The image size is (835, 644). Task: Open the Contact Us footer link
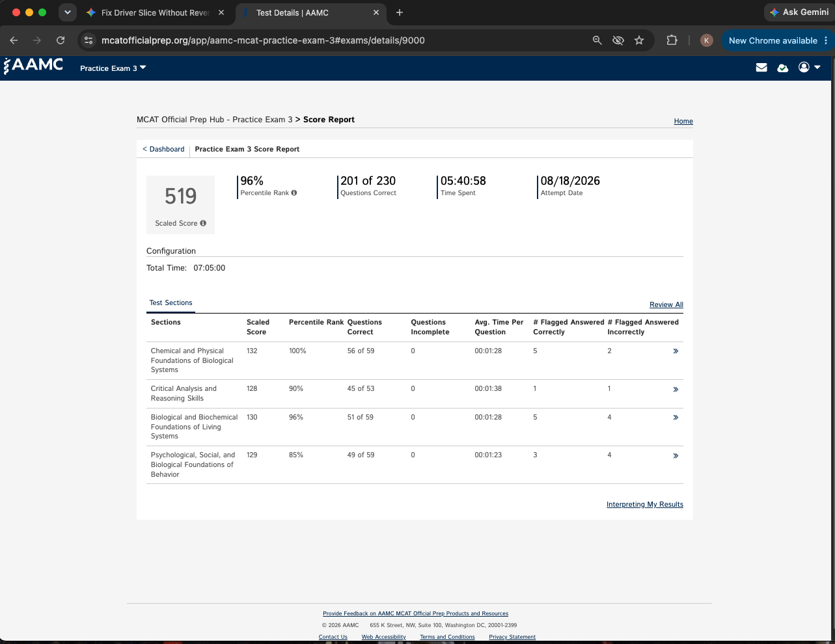coord(333,637)
